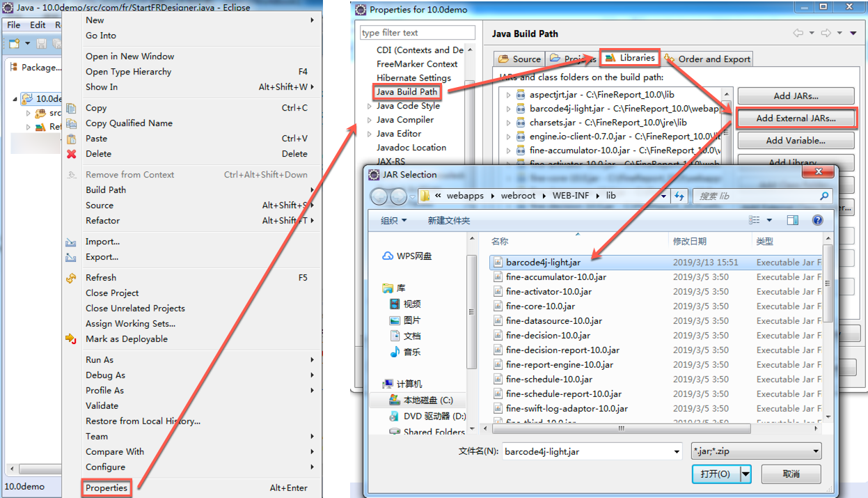Click the 取消 cancel button
This screenshot has height=498, width=868.
[x=791, y=474]
